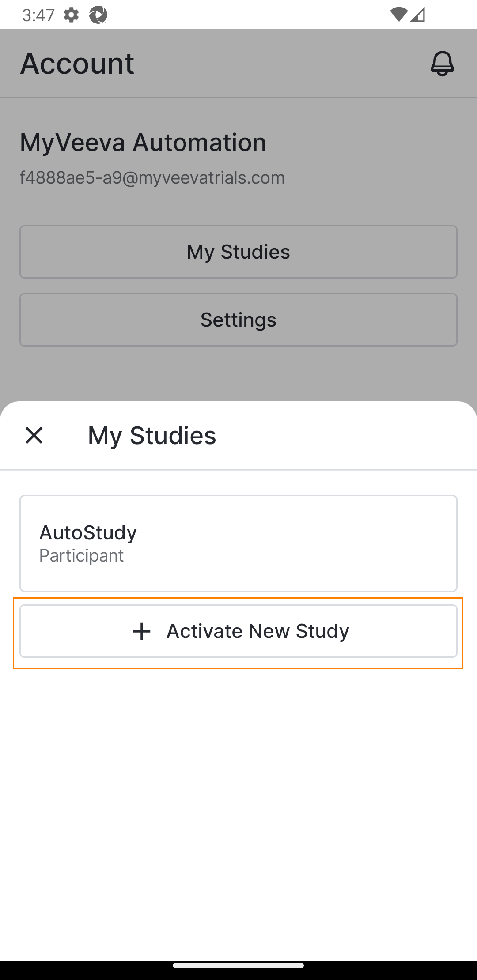Tap the dimmed My Studies button
477x980 pixels.
pos(238,252)
